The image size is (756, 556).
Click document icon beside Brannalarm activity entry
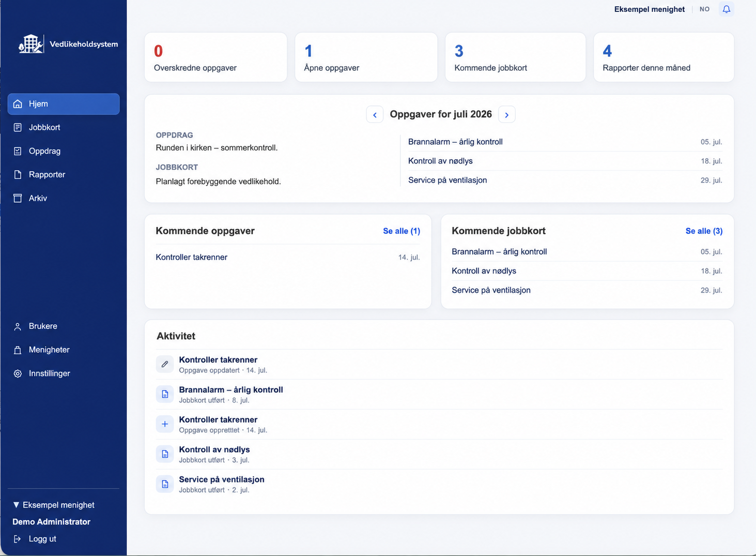point(165,394)
